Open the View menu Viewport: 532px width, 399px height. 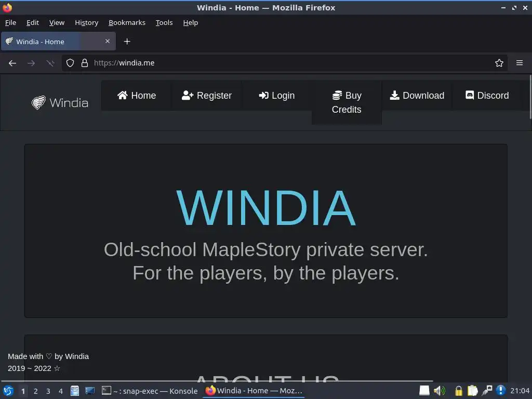57,23
